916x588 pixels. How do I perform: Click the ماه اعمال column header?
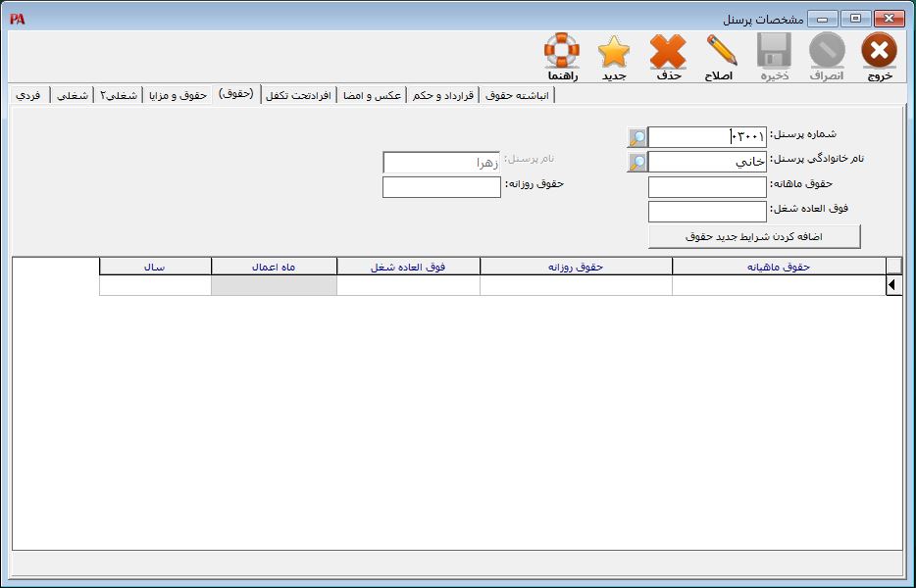pyautogui.click(x=274, y=267)
